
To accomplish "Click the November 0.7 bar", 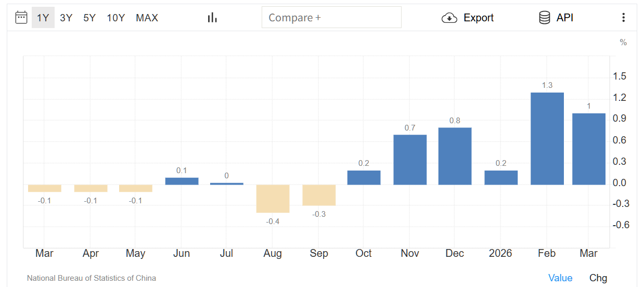I will (410, 160).
